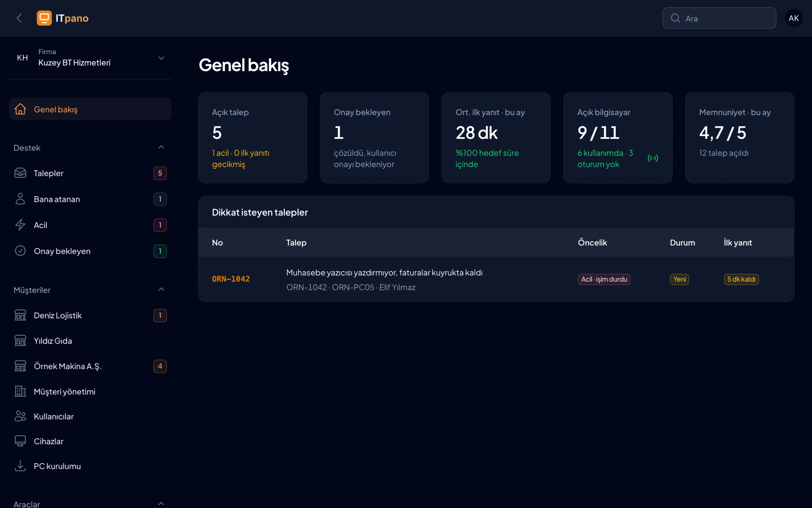Open the Açık talep summary card
Viewport: 812px width, 508px height.
tap(253, 138)
